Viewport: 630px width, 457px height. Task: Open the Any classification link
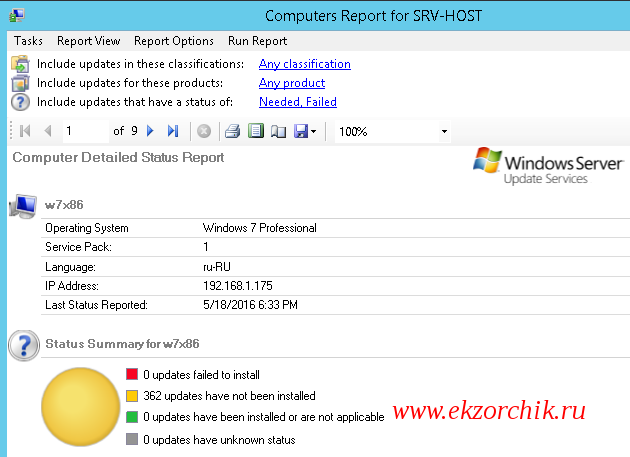pyautogui.click(x=305, y=64)
